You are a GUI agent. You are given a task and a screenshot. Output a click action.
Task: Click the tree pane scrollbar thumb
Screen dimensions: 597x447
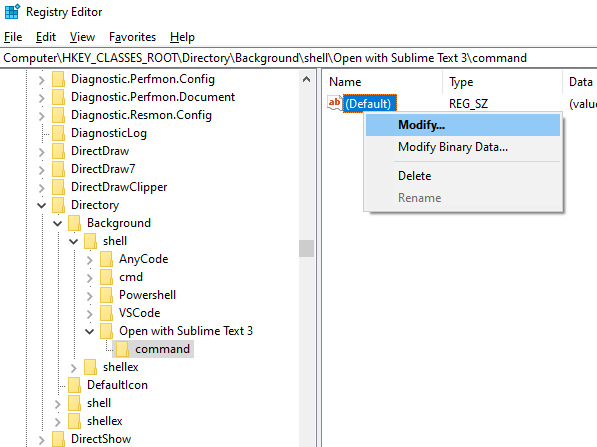click(x=306, y=249)
